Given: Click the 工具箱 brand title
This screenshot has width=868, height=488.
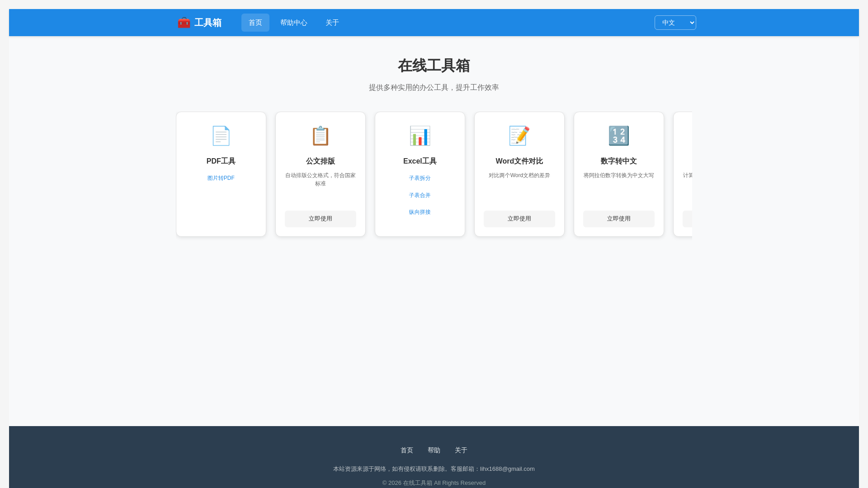Looking at the screenshot, I should point(208,23).
